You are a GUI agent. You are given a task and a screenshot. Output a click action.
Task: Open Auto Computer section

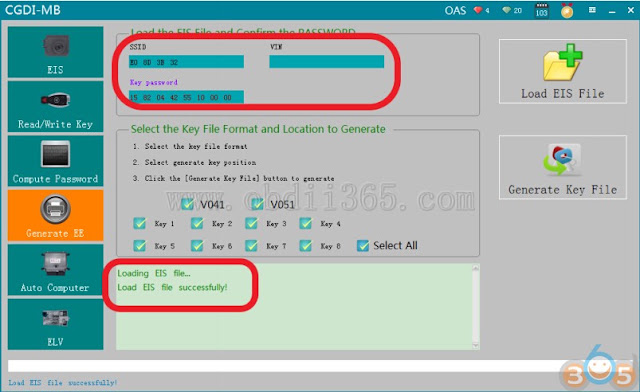[56, 270]
